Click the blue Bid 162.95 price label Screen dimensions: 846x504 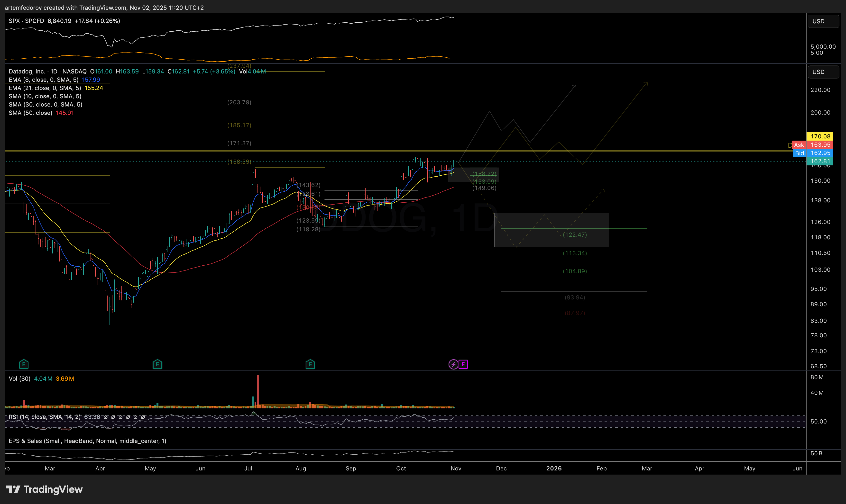pos(813,153)
